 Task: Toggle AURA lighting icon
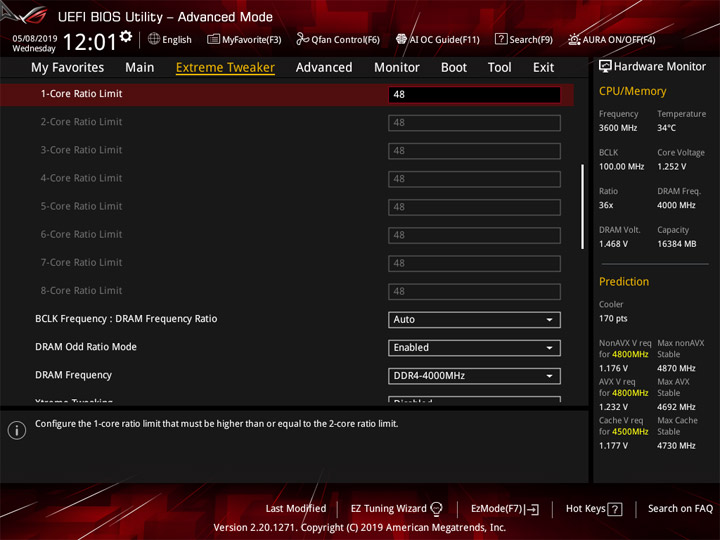click(574, 39)
